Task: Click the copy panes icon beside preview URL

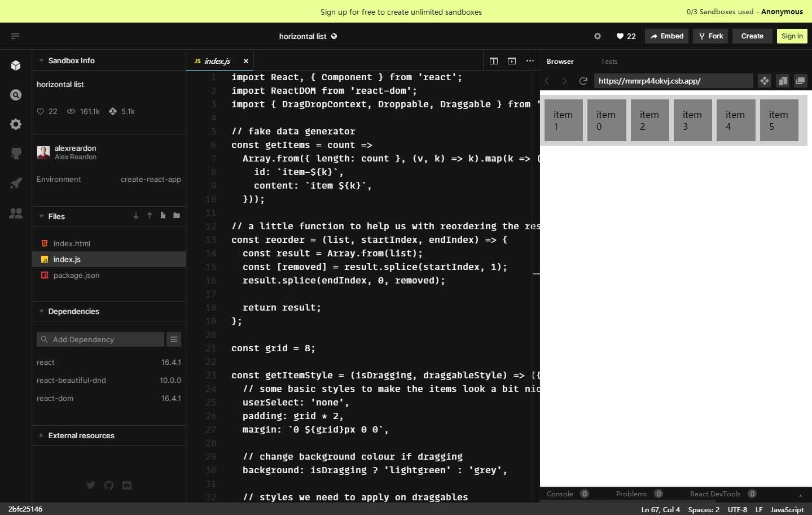Action: (x=783, y=81)
